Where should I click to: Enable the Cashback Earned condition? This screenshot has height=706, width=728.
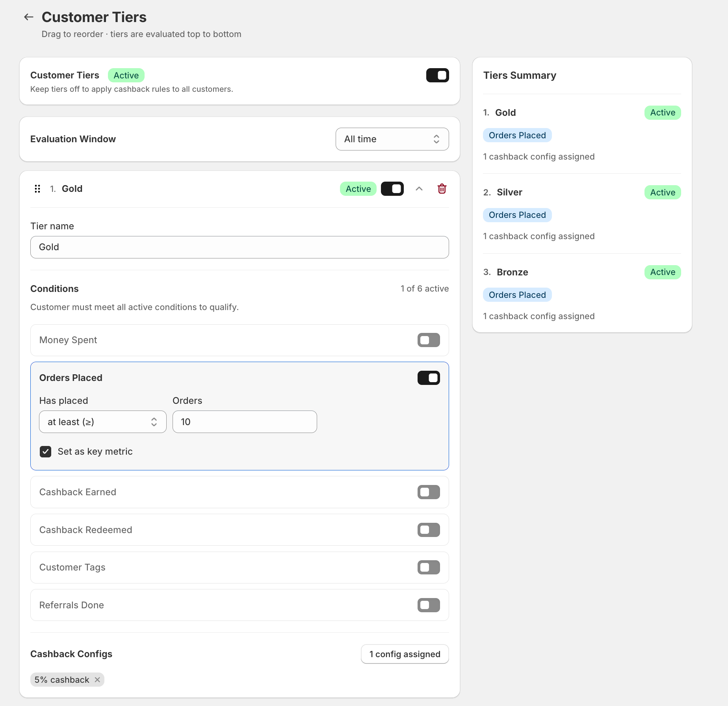428,492
